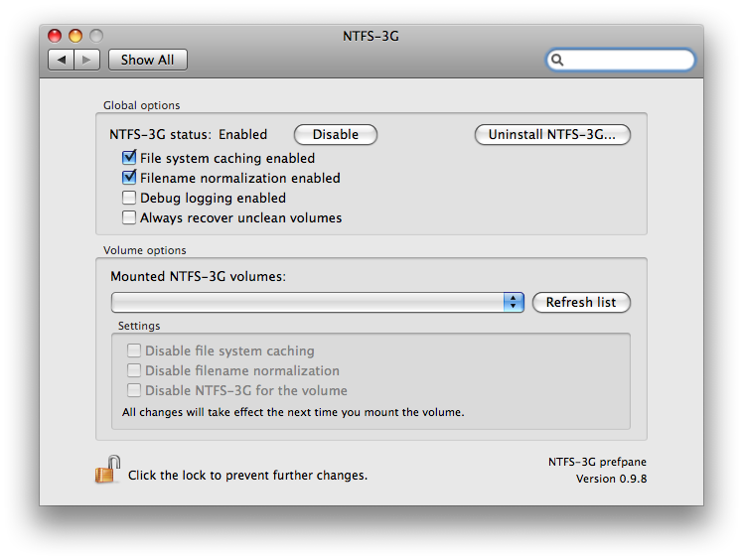Viewport: 743px width, 560px height.
Task: Click 'All changes will take effect' note
Action: (x=293, y=412)
